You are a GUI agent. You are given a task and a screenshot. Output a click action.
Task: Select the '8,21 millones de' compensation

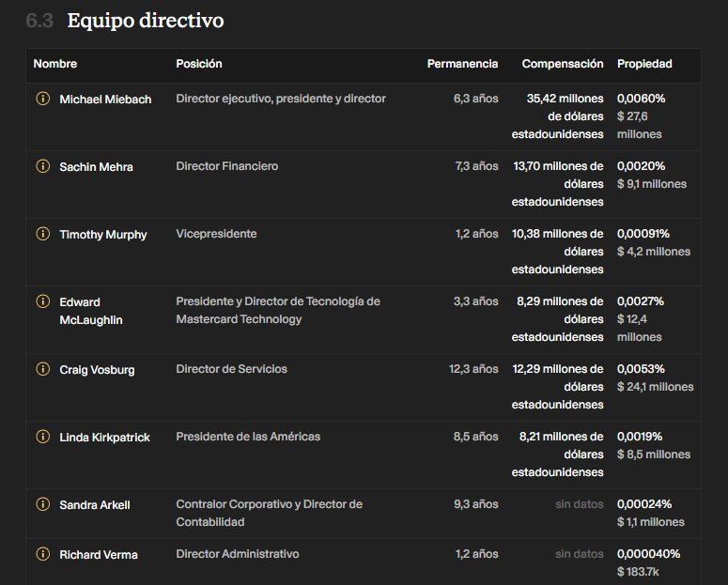point(562,437)
